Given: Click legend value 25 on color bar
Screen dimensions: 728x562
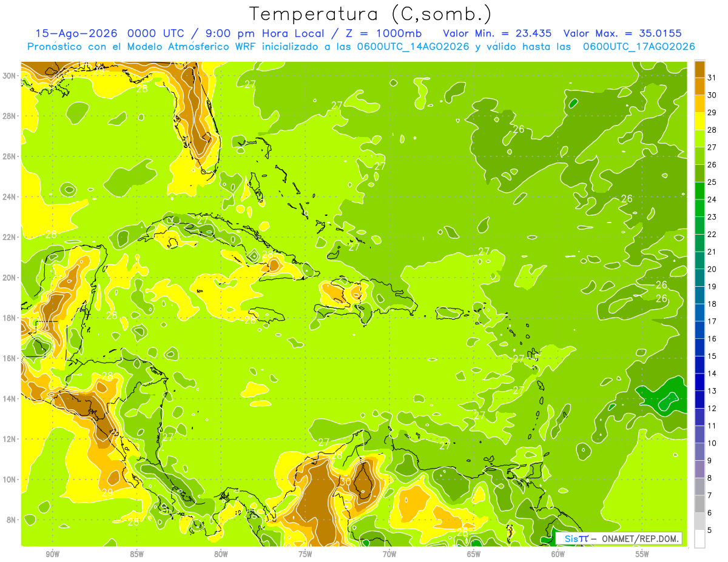Looking at the screenshot, I should (x=712, y=182).
